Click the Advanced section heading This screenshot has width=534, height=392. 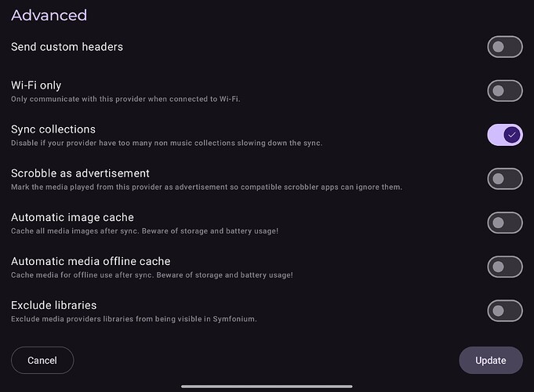(49, 15)
